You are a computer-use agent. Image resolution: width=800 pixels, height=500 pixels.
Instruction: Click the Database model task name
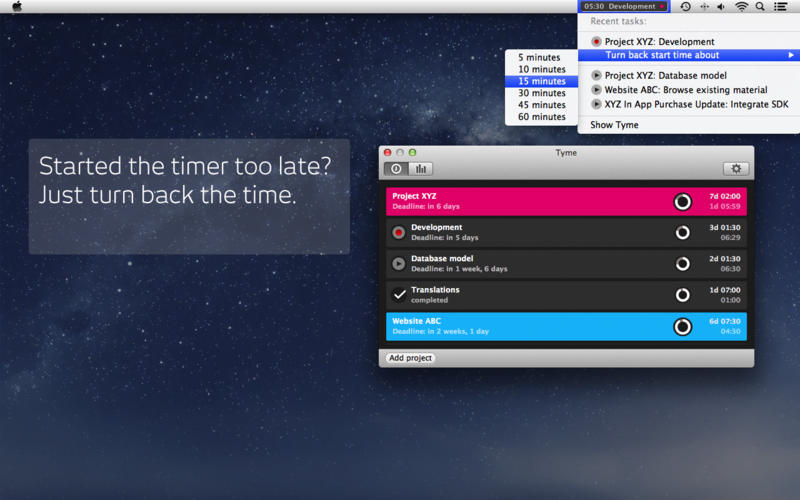pyautogui.click(x=442, y=259)
